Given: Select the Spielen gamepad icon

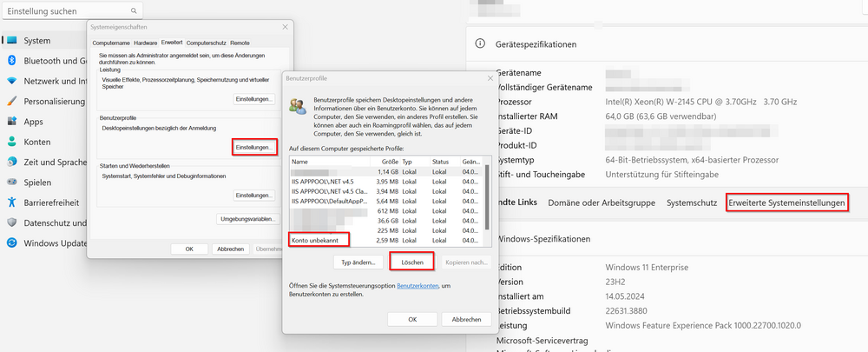Looking at the screenshot, I should (x=12, y=183).
